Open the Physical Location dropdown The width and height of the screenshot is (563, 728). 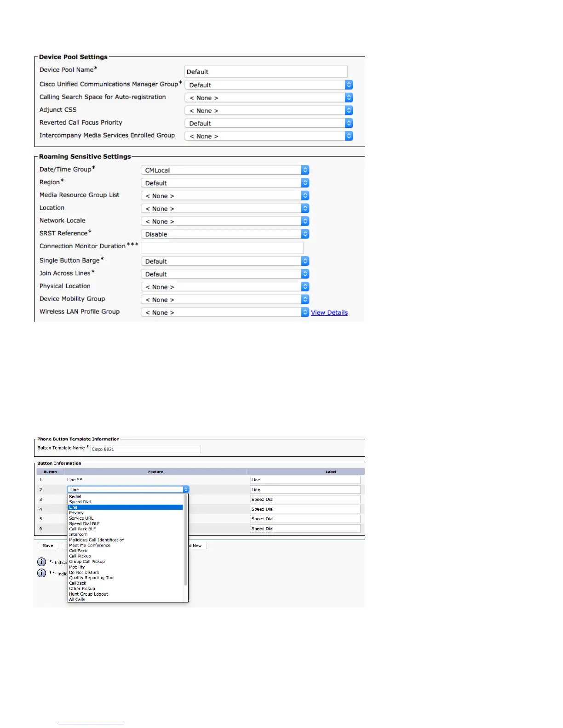pos(225,287)
